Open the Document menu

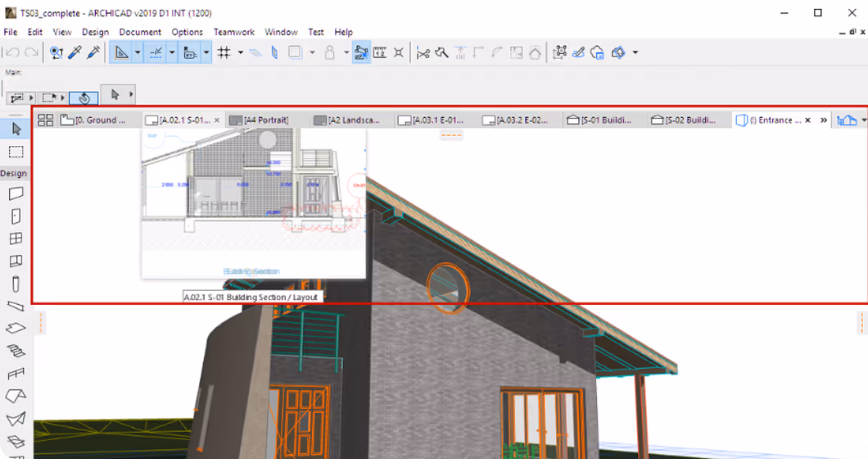[x=140, y=32]
